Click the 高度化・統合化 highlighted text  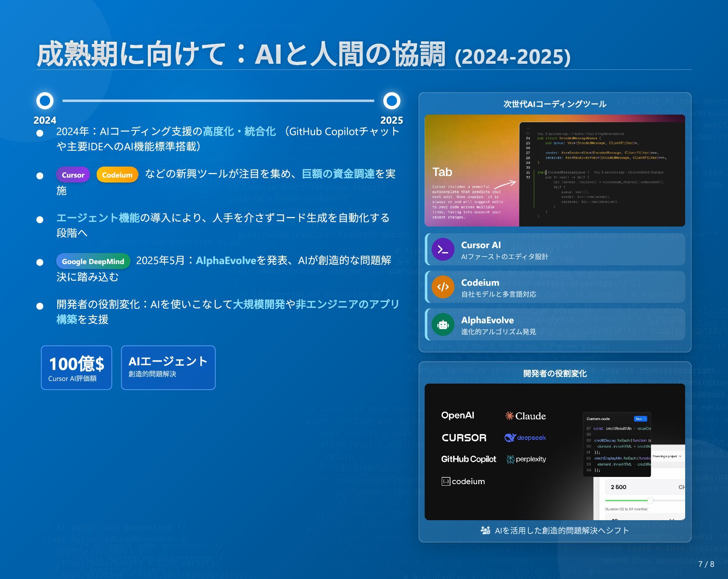click(239, 131)
